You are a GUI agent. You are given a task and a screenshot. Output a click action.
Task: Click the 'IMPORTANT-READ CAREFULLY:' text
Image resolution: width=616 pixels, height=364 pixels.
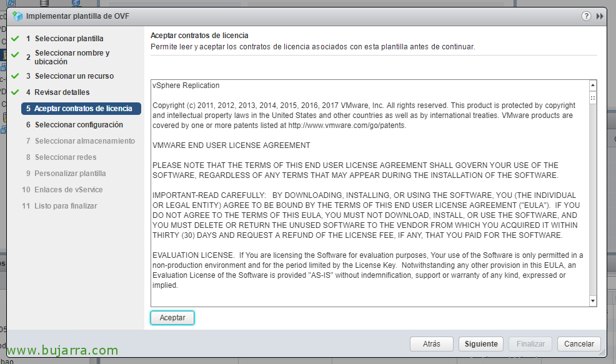pyautogui.click(x=209, y=195)
